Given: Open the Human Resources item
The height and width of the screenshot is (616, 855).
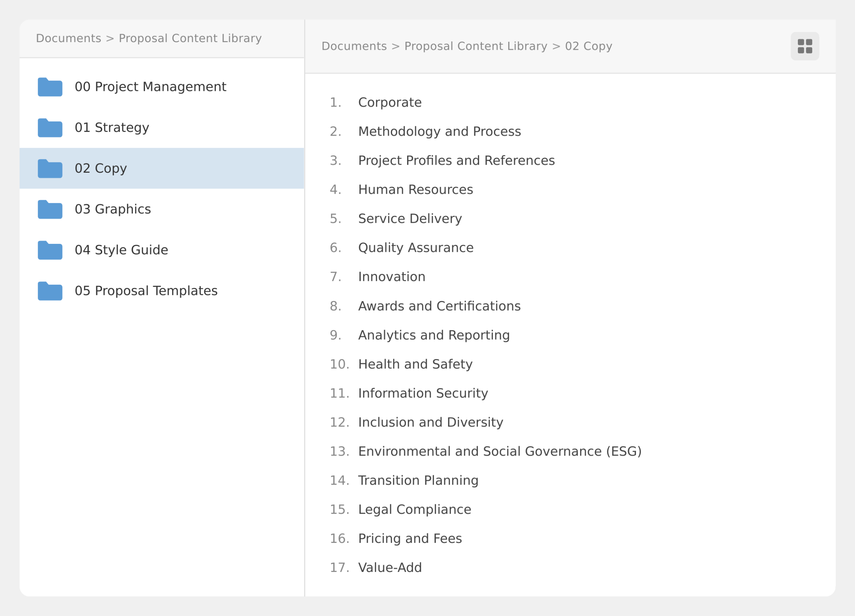Looking at the screenshot, I should (415, 190).
